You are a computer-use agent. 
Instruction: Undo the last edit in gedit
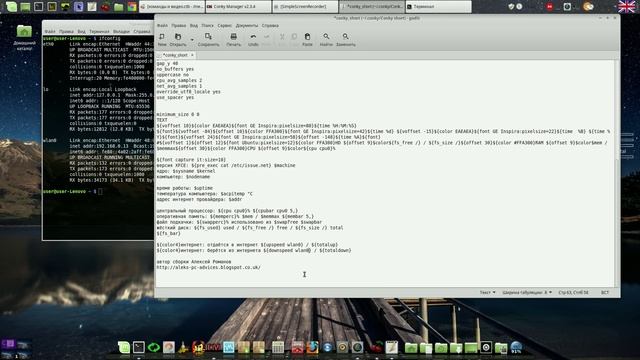(253, 37)
